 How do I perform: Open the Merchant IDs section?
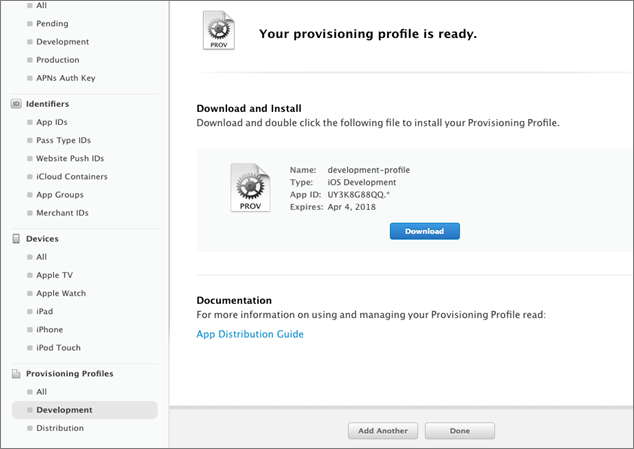(62, 213)
